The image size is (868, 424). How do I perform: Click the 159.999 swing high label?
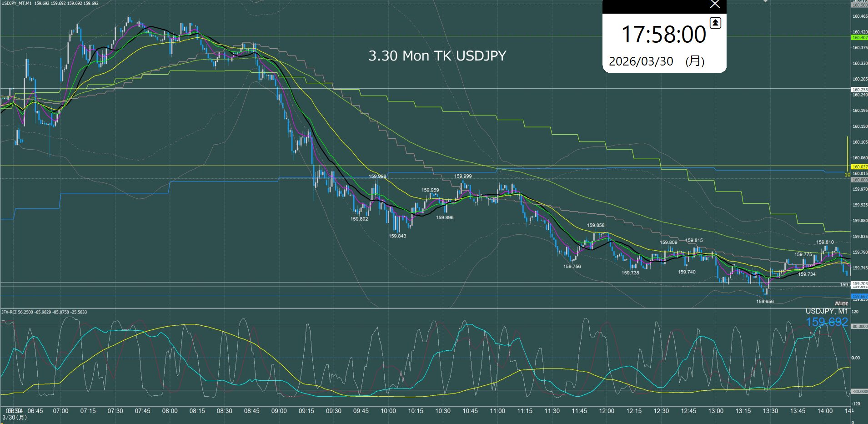463,176
